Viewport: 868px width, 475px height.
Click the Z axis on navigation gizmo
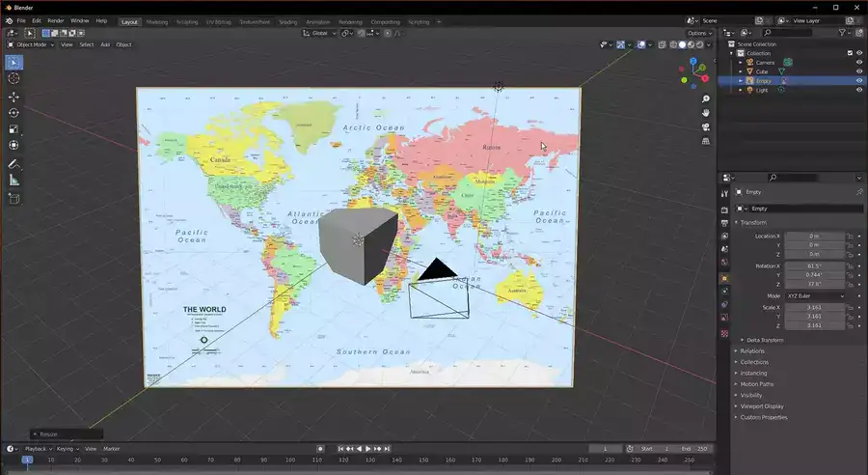[693, 61]
